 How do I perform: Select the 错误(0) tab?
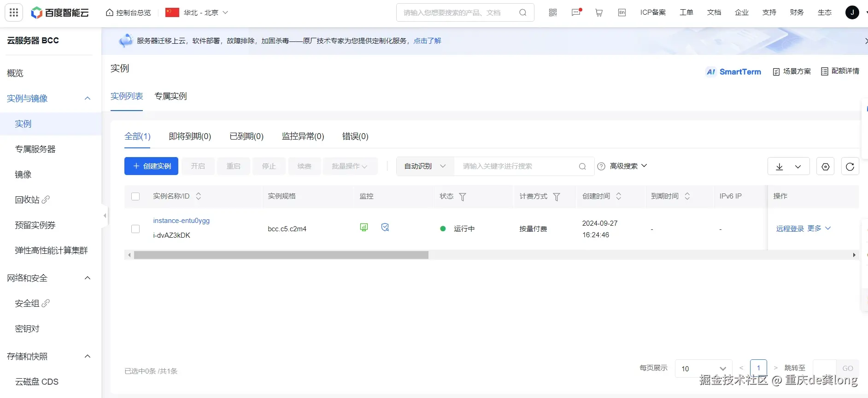click(355, 136)
